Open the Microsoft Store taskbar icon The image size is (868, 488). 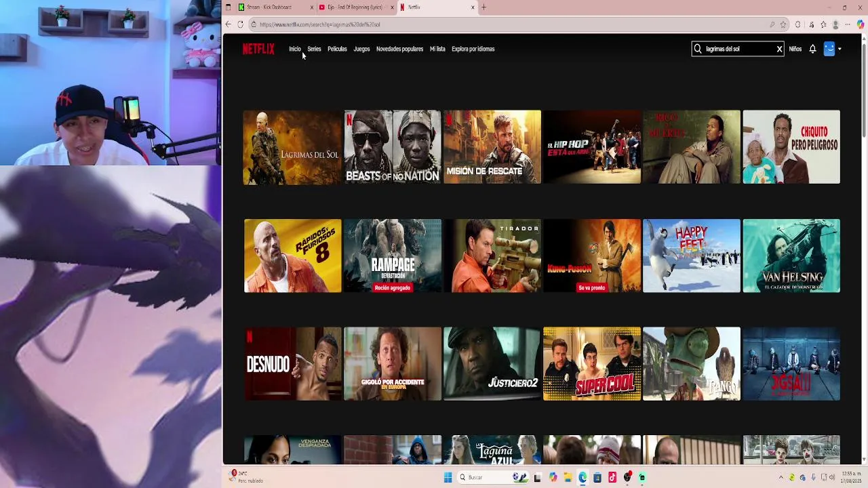(x=597, y=477)
